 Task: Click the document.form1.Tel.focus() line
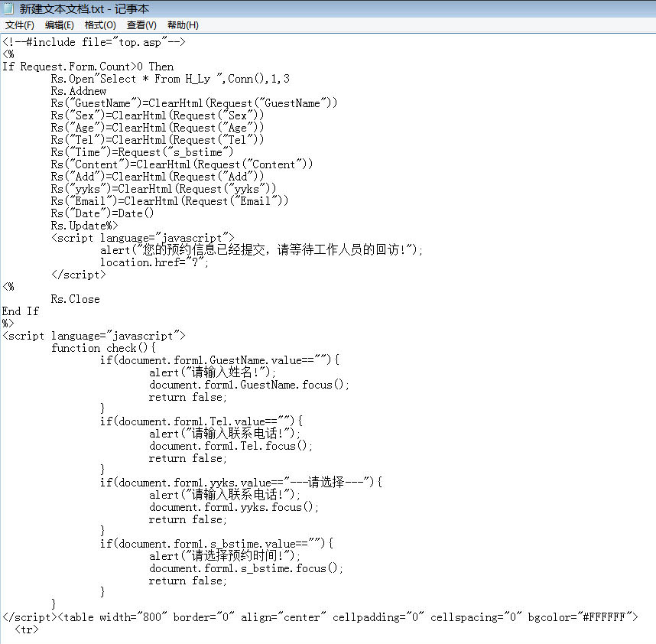[x=231, y=446]
